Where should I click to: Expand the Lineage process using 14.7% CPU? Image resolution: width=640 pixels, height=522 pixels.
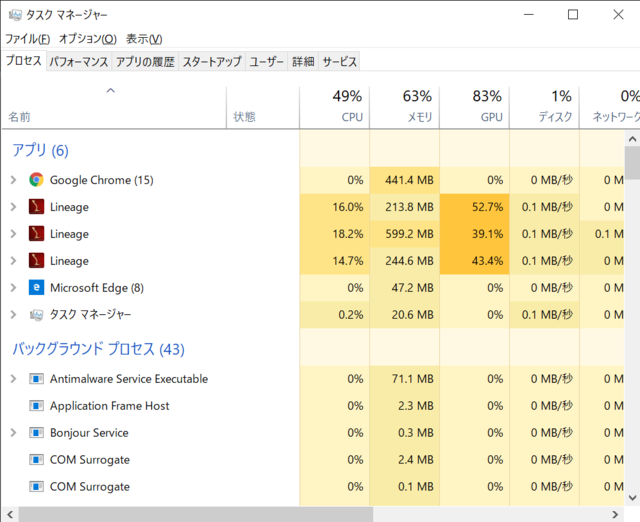(x=13, y=260)
